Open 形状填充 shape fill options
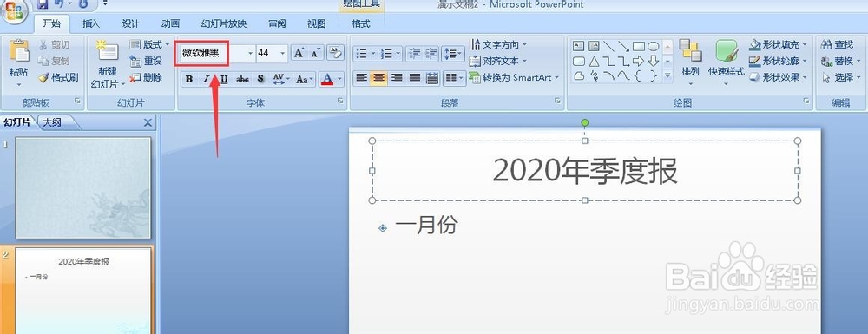868x334 pixels. [779, 44]
